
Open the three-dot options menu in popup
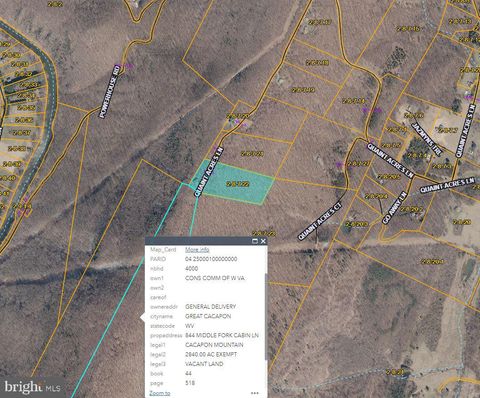pos(255,393)
